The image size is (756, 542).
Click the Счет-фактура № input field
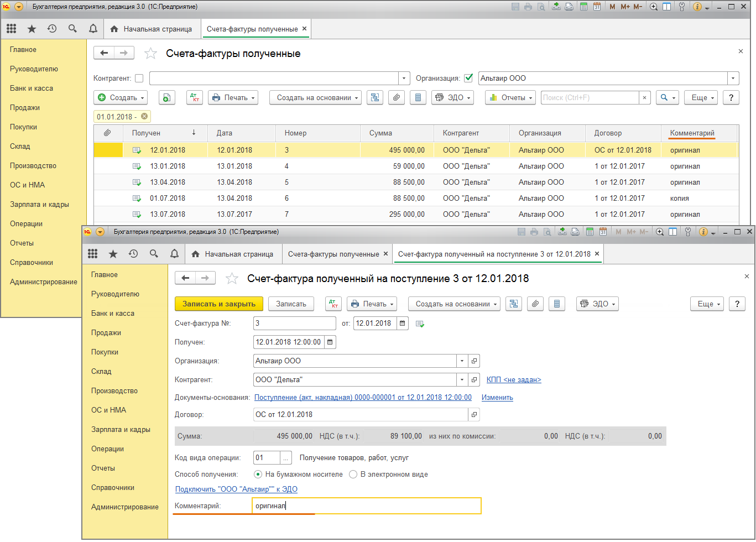point(294,323)
